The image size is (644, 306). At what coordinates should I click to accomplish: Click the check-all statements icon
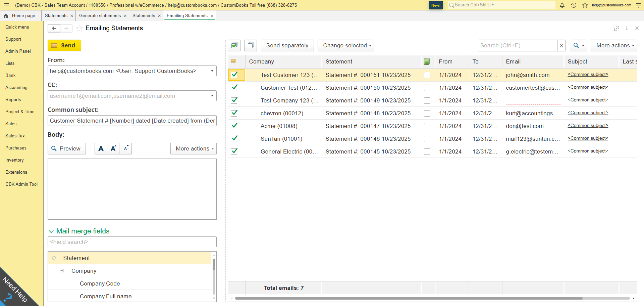(x=234, y=45)
